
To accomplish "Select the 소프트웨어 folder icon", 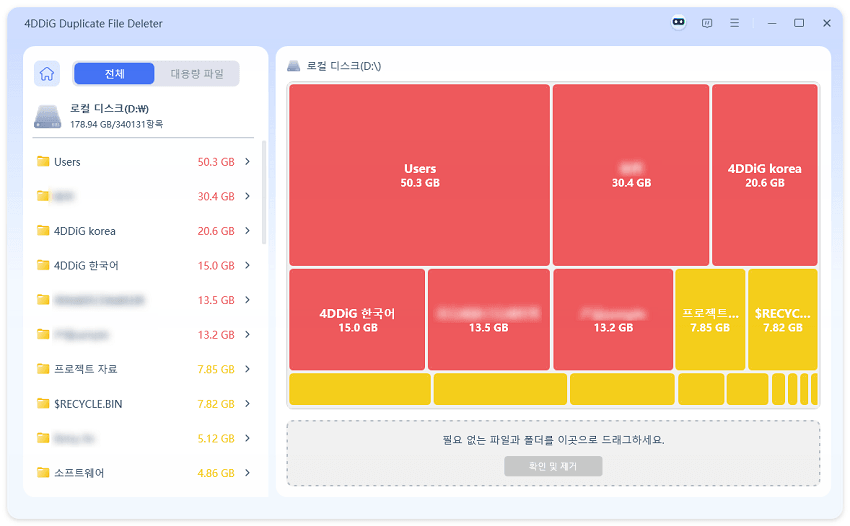I will tap(43, 472).
